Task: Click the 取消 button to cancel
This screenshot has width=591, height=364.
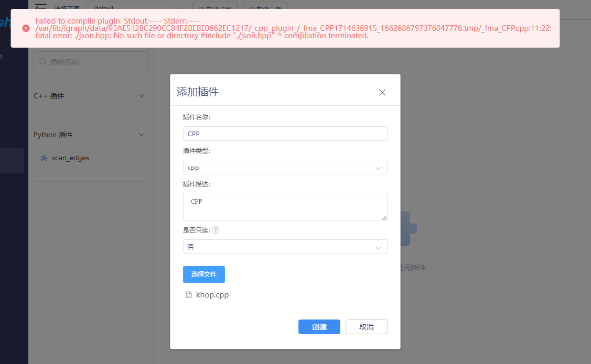Action: (366, 326)
